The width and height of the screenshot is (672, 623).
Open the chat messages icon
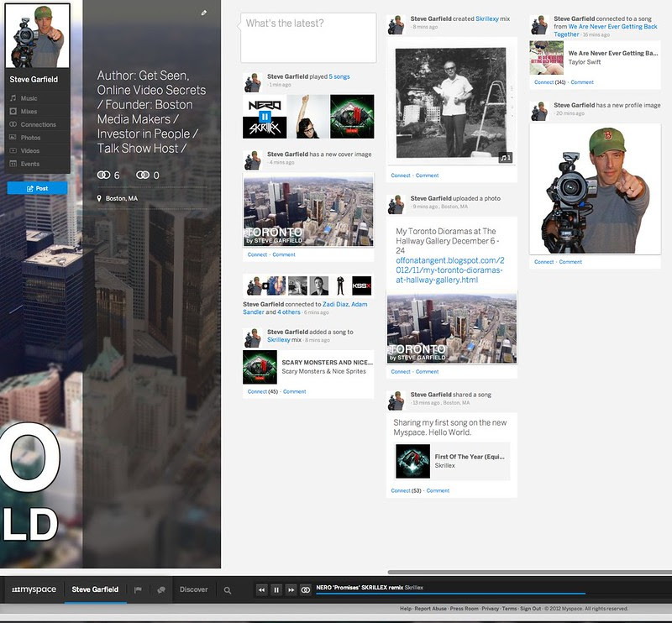click(161, 590)
